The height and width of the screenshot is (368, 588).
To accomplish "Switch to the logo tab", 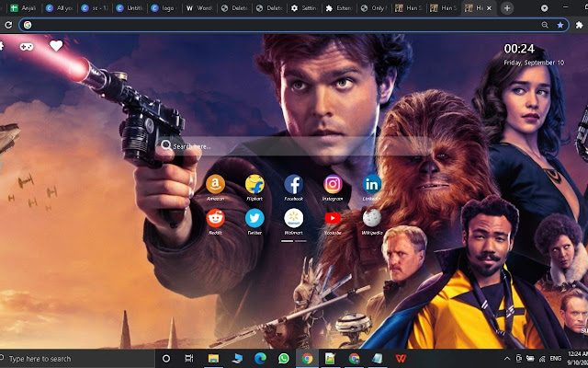I will pos(165,8).
